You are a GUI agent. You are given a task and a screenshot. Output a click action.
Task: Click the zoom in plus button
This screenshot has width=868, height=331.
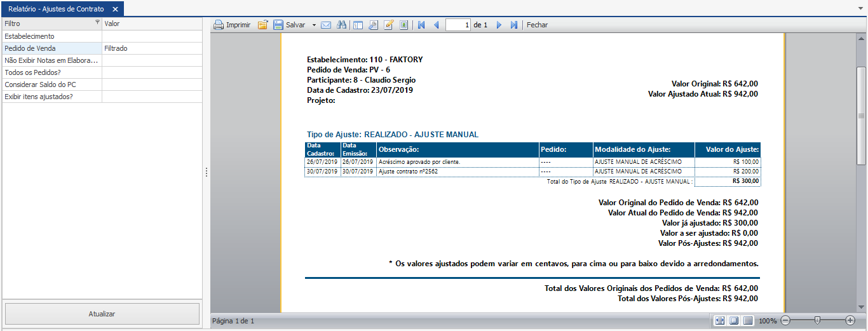850,321
